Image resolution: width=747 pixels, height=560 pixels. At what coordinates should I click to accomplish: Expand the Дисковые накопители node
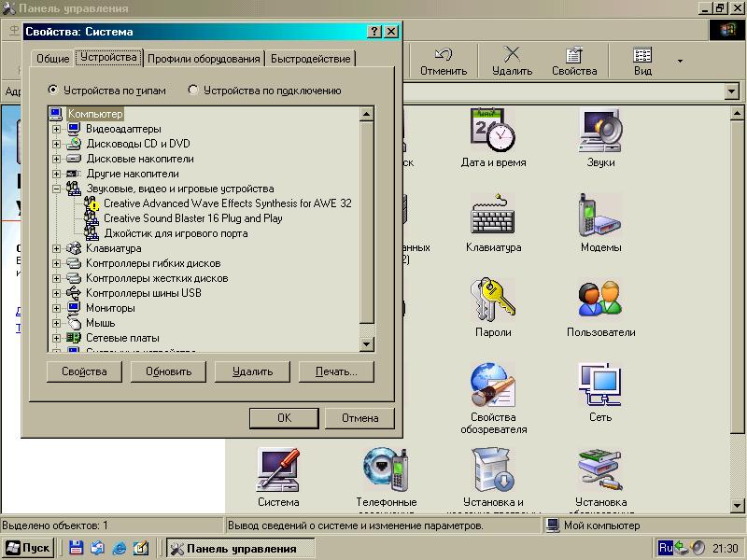point(56,159)
